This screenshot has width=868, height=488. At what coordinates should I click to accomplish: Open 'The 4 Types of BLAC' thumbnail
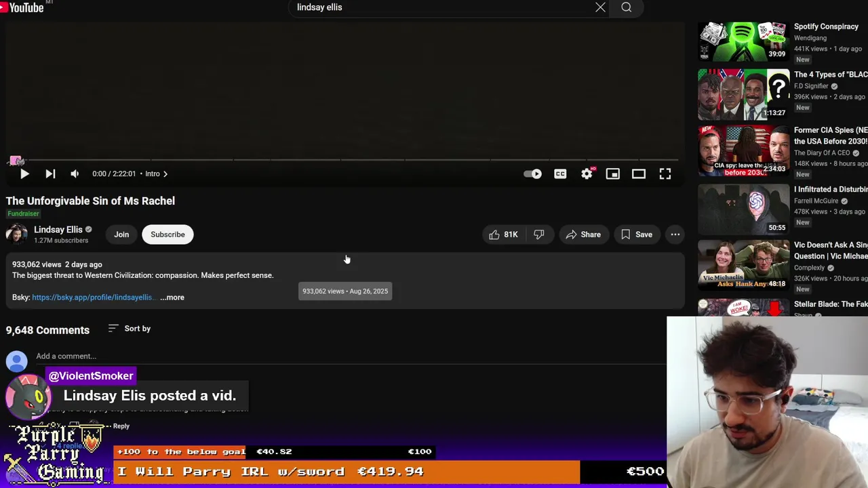pos(744,94)
